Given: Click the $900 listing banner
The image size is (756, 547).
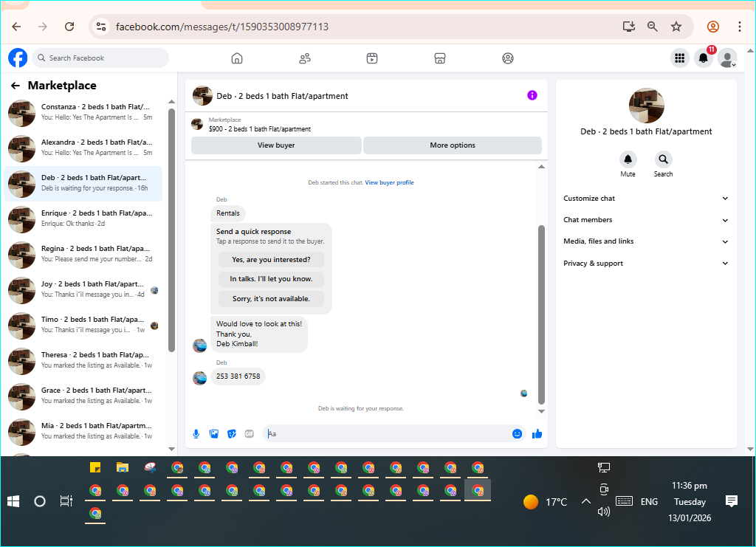Looking at the screenshot, I should click(x=366, y=125).
